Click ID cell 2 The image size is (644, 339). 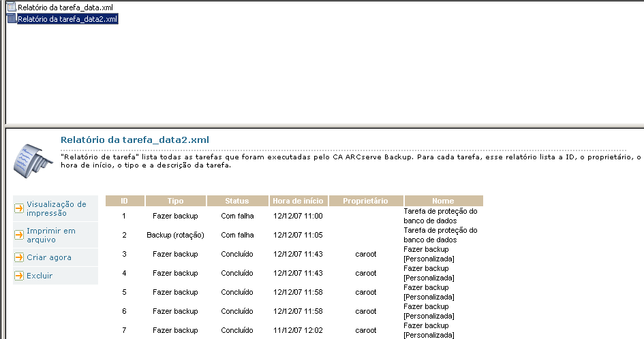pyautogui.click(x=124, y=235)
